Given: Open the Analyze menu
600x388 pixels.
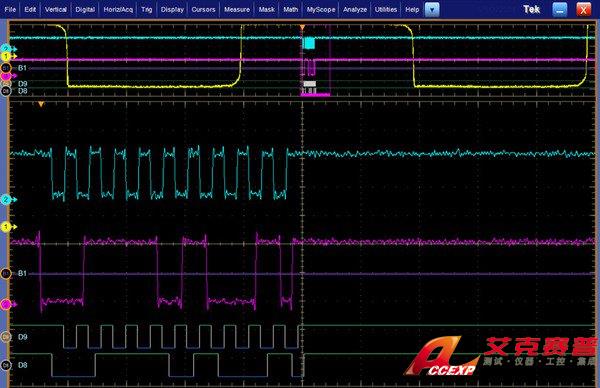Looking at the screenshot, I should click(355, 10).
